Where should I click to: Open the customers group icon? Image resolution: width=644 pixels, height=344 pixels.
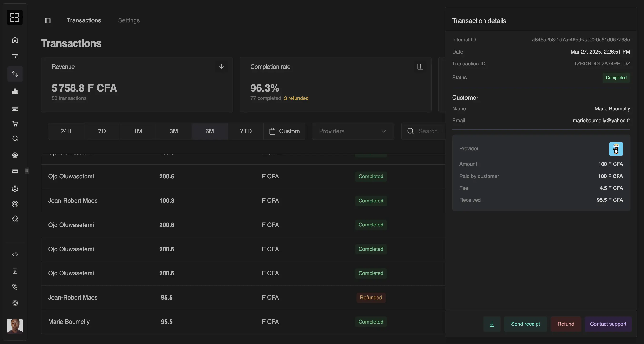[15, 155]
